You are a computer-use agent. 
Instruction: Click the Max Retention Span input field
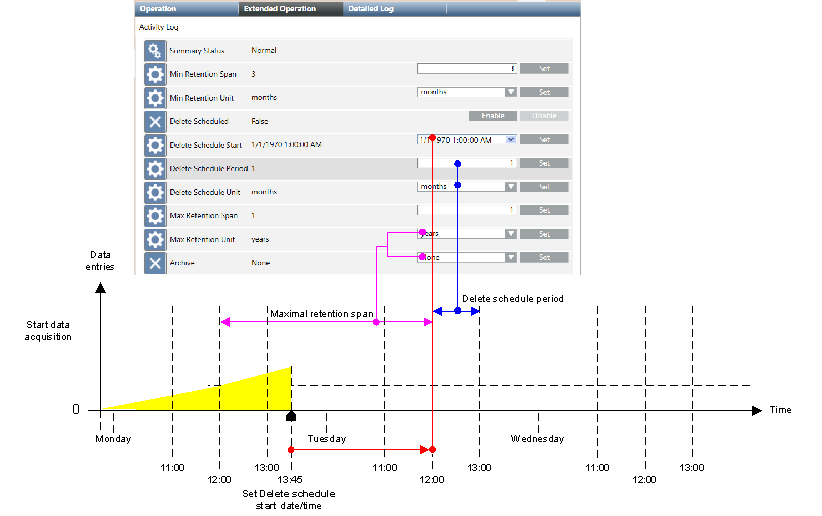point(466,210)
